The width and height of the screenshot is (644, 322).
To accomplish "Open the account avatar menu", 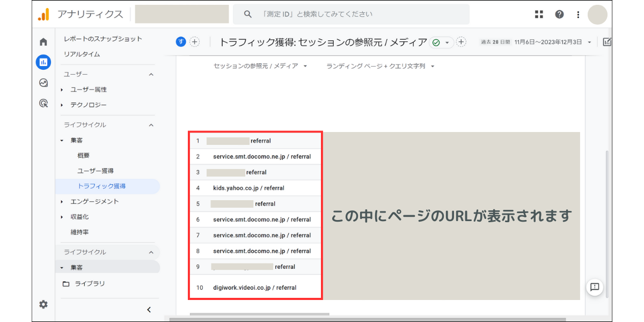I will (597, 14).
